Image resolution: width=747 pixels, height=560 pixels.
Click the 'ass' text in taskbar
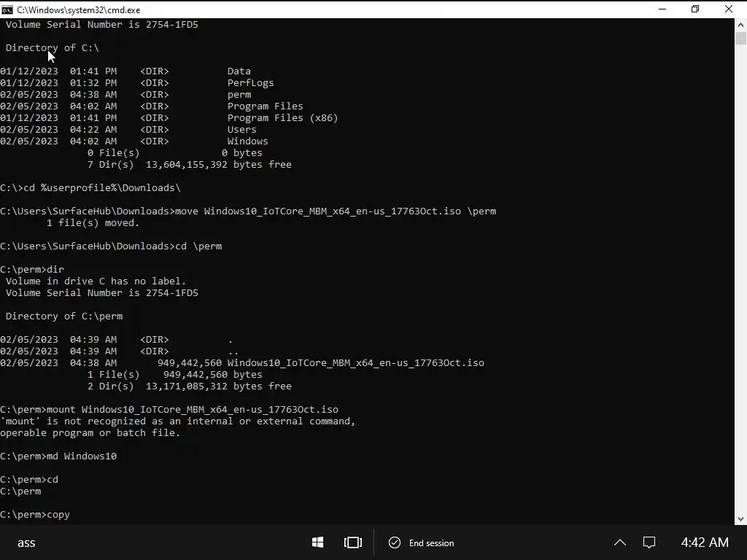point(26,542)
